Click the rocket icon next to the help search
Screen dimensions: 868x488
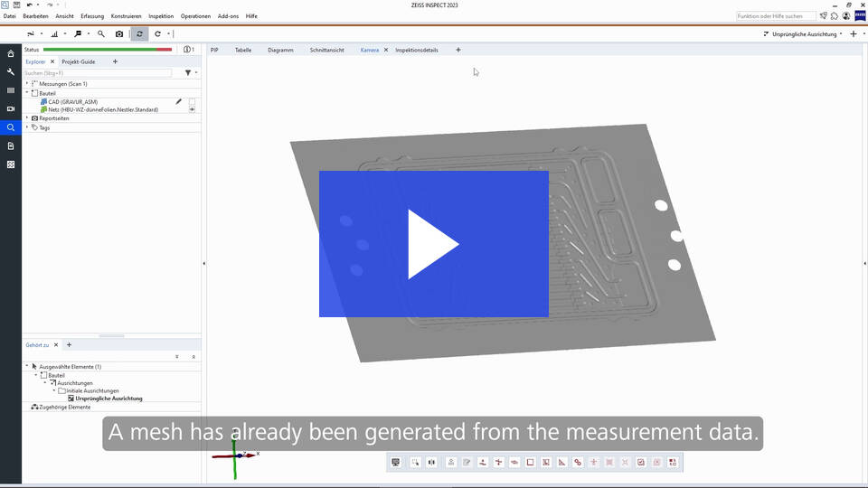824,16
